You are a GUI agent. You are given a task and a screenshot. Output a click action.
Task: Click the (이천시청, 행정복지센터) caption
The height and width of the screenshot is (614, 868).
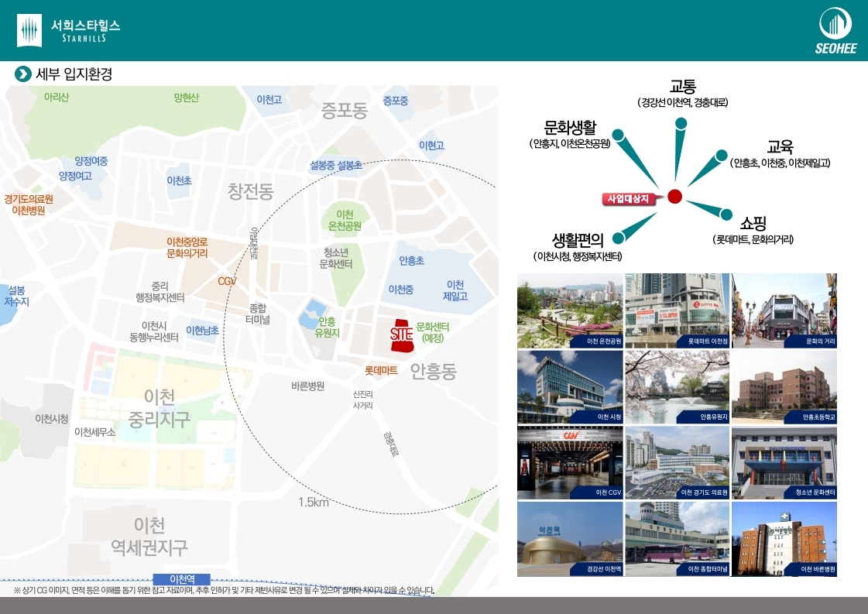pyautogui.click(x=578, y=256)
